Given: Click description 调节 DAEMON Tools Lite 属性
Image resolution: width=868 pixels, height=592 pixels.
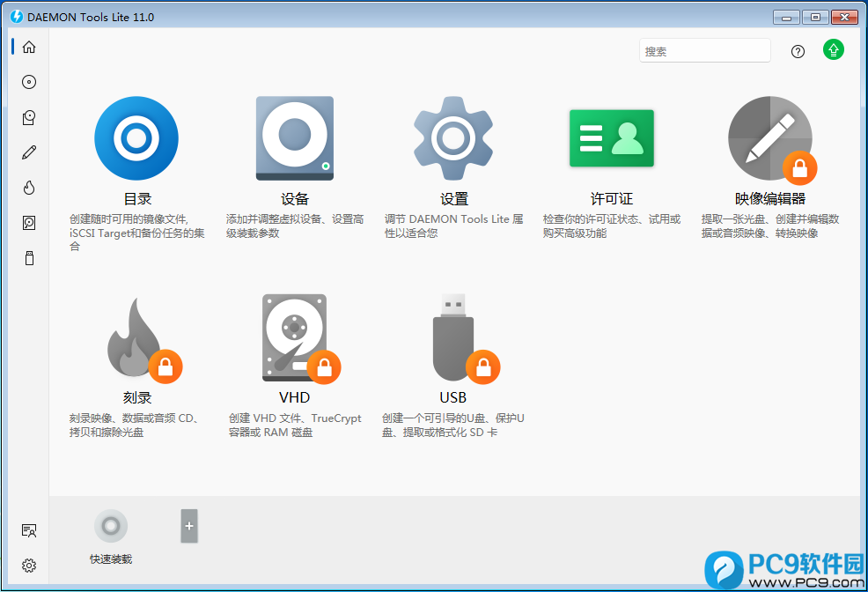Looking at the screenshot, I should tap(454, 226).
